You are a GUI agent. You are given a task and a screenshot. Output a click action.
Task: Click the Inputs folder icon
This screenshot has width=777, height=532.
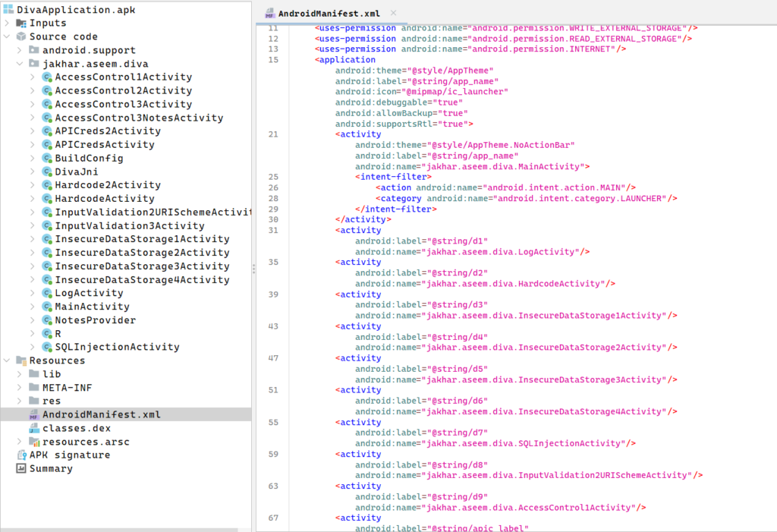coord(21,23)
